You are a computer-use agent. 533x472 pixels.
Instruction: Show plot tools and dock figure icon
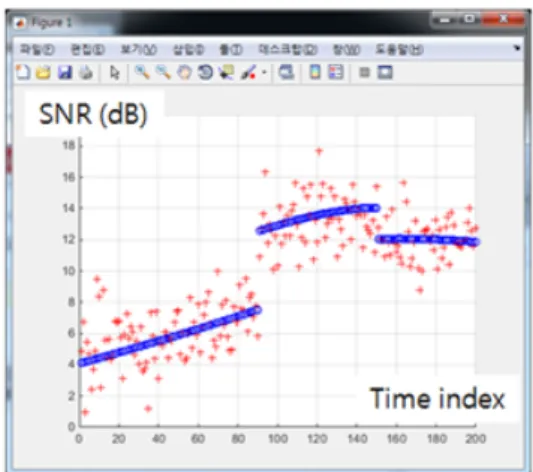pos(385,72)
